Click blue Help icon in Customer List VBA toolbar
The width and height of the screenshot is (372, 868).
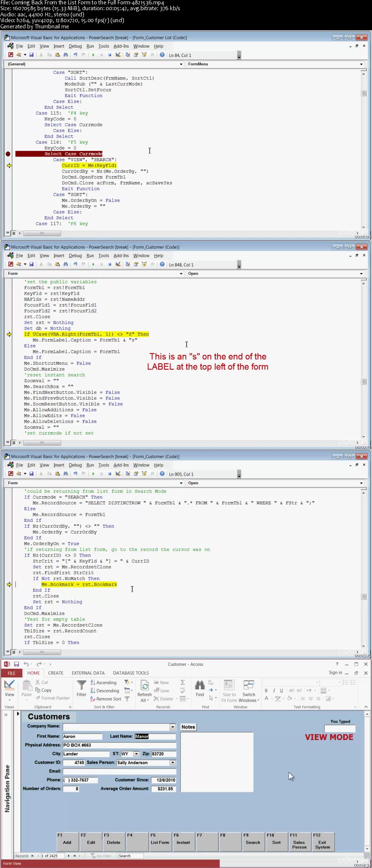pyautogui.click(x=162, y=55)
